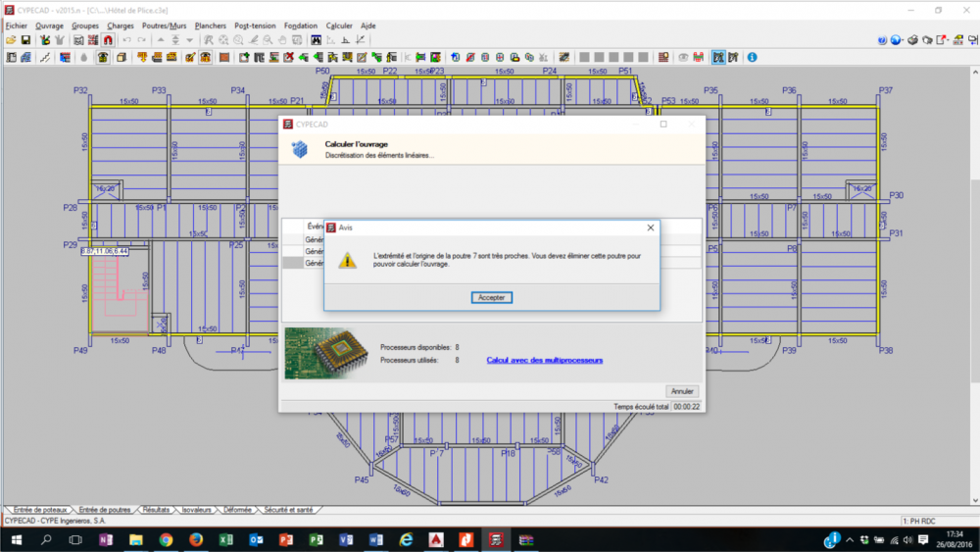
Task: Click the zoom magnifier icon in toolbar
Action: tap(268, 40)
